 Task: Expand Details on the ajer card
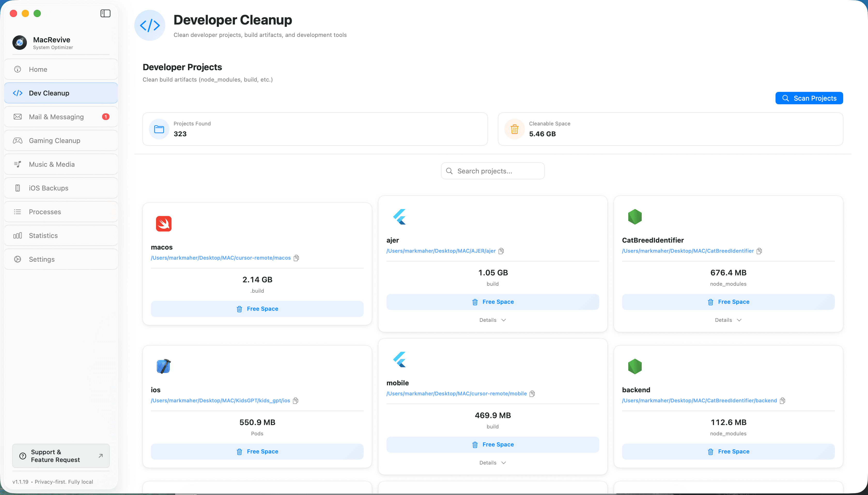click(492, 320)
